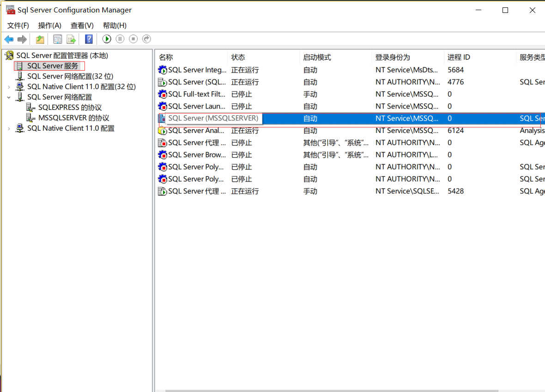The width and height of the screenshot is (545, 392).
Task: Open the 查看(V) menu
Action: [81, 25]
